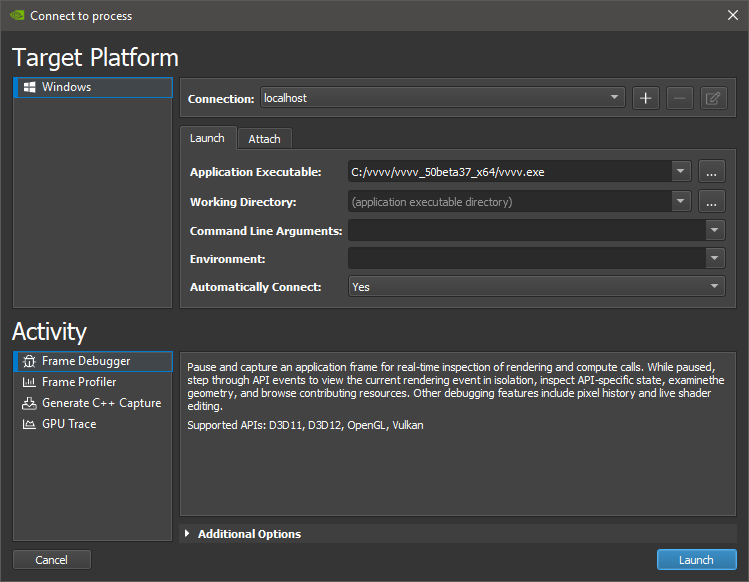Image resolution: width=749 pixels, height=582 pixels.
Task: Switch to the Attach tab
Action: pos(264,139)
